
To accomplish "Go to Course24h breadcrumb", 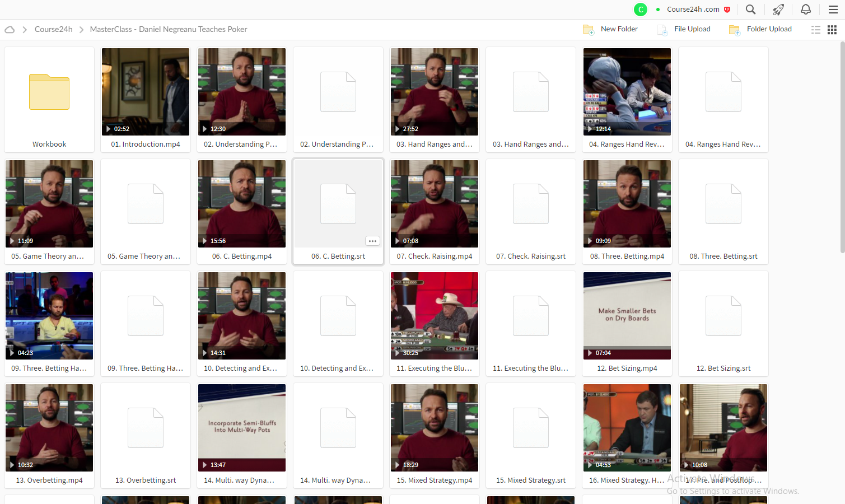I will click(54, 29).
